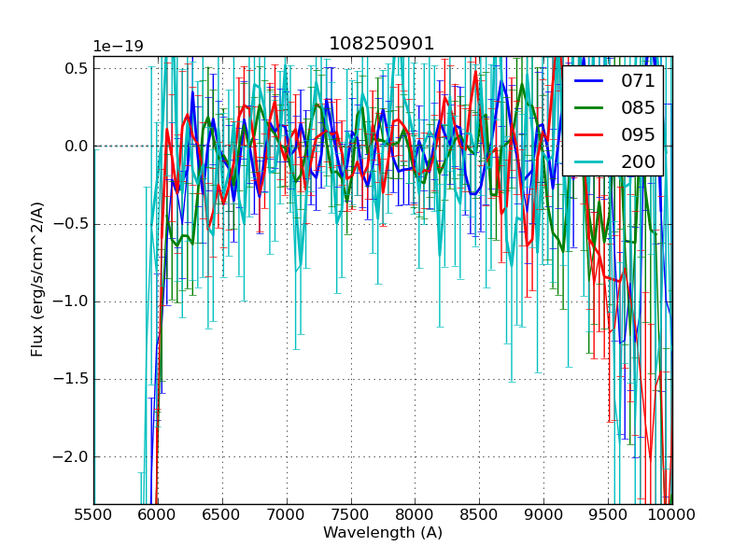Click the cyan line swatch in legend
The image size is (747, 560).
point(590,162)
